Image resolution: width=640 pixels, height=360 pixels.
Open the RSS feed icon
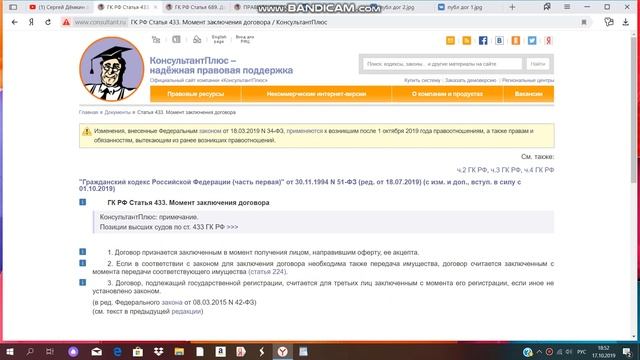(467, 40)
